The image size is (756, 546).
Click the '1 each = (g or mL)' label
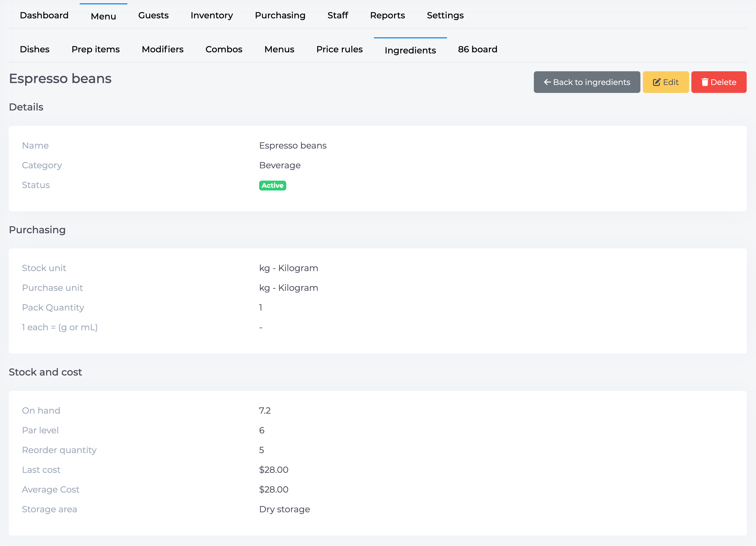click(x=60, y=328)
